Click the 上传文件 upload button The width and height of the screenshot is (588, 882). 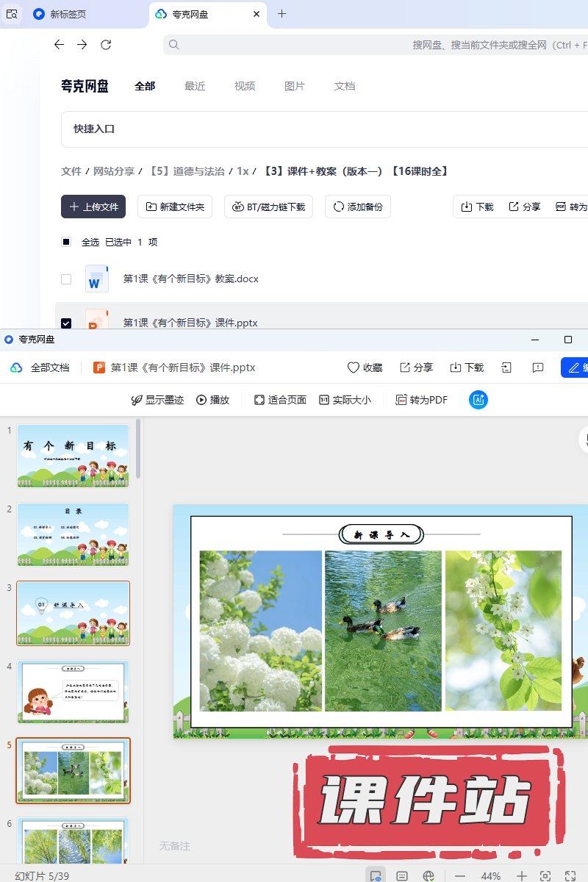(x=93, y=207)
